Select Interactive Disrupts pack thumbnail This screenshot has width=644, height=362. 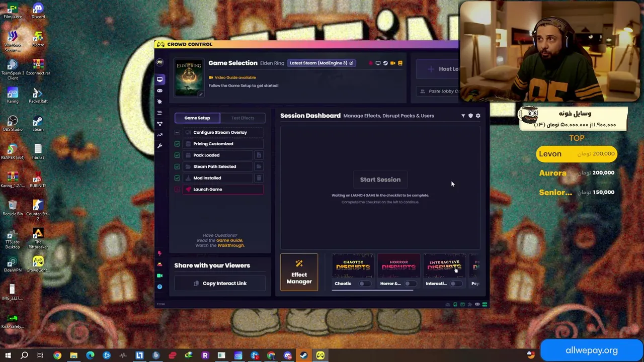point(444,265)
